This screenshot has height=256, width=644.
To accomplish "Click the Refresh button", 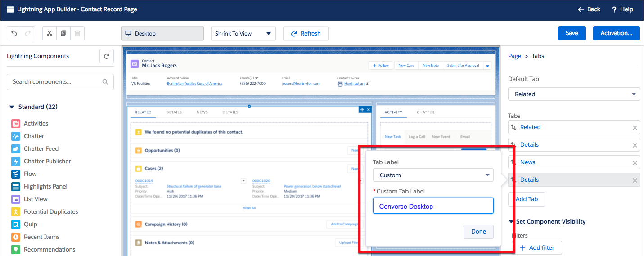I will pyautogui.click(x=306, y=33).
